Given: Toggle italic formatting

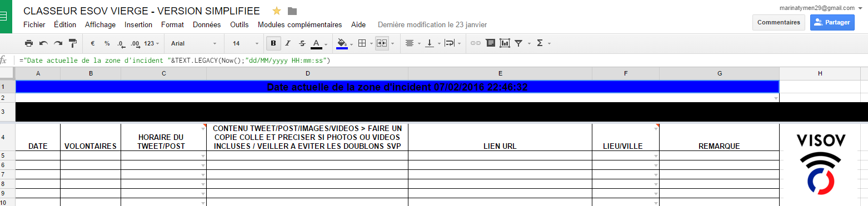Looking at the screenshot, I should click(288, 43).
